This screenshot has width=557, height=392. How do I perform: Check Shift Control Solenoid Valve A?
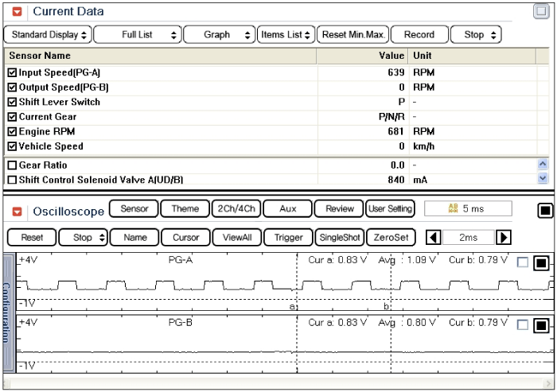pos(12,180)
